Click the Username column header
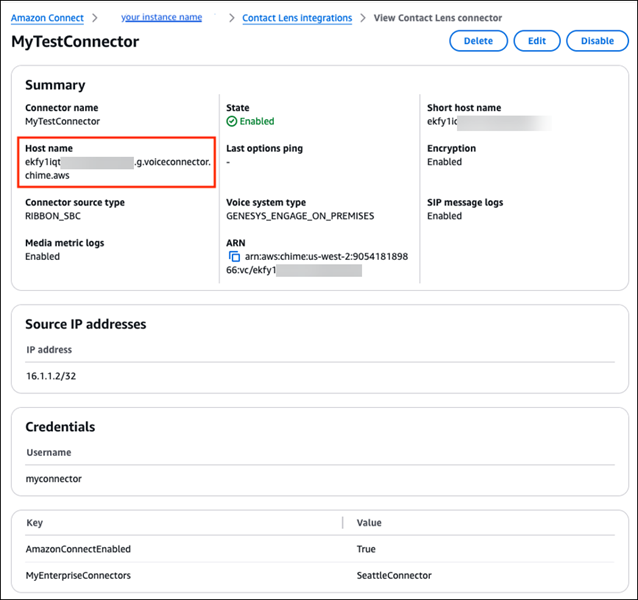Viewport: 638px width, 600px height. click(x=48, y=452)
